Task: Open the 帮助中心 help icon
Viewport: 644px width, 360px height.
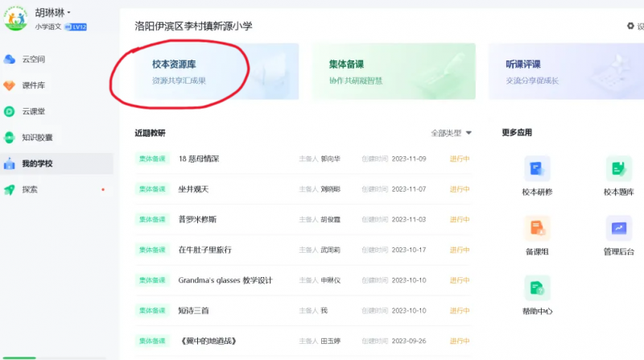Action: [537, 288]
